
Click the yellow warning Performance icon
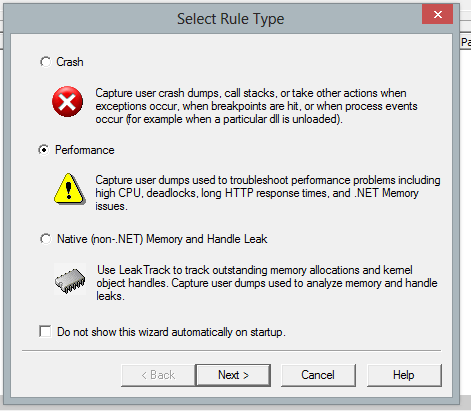tap(69, 189)
